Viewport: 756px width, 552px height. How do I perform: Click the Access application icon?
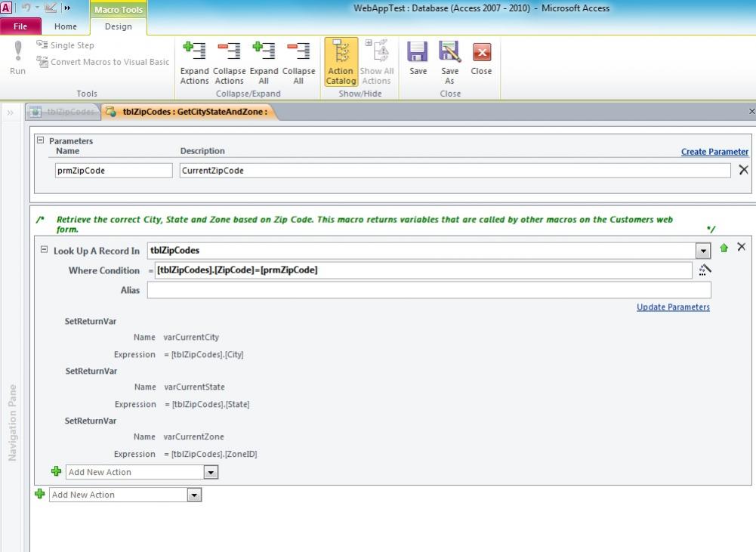click(6, 8)
